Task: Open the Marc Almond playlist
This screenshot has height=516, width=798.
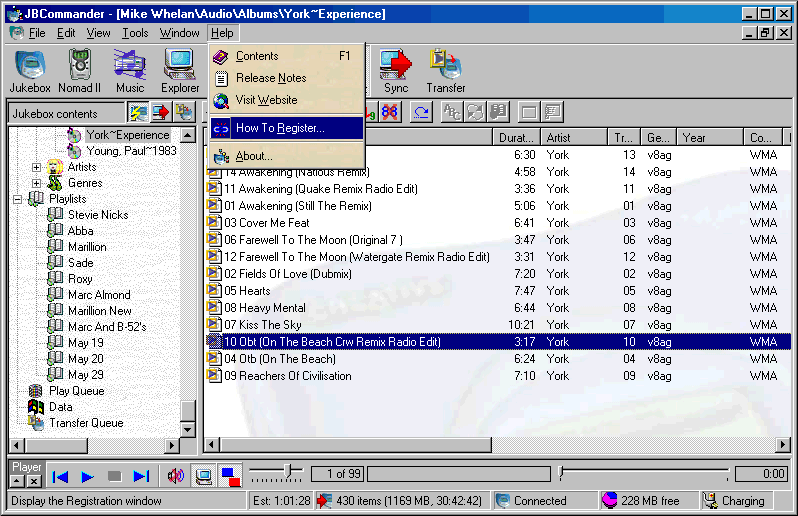Action: tap(99, 295)
